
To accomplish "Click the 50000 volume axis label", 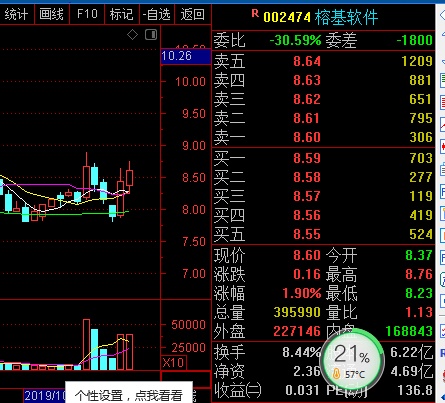I will [x=188, y=325].
